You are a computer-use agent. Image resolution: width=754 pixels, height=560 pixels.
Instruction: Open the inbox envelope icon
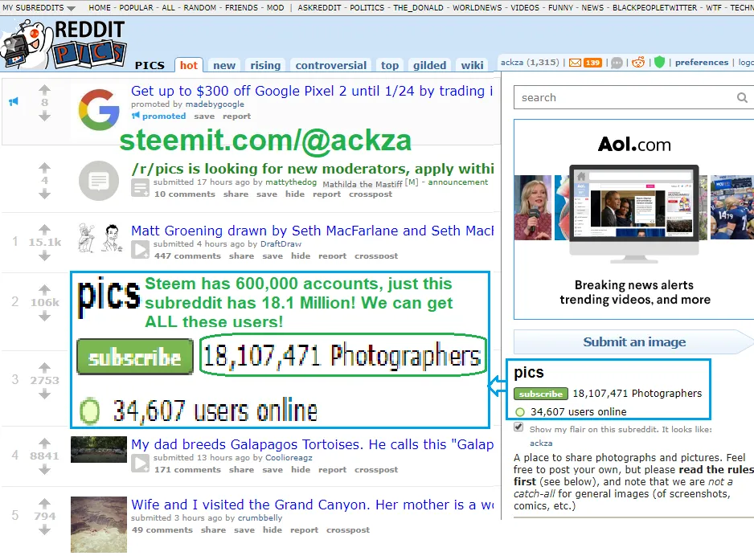pos(575,63)
